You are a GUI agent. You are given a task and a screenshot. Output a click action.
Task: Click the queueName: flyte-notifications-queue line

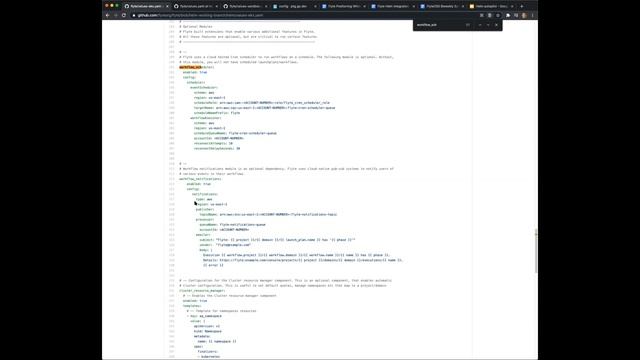(x=233, y=224)
